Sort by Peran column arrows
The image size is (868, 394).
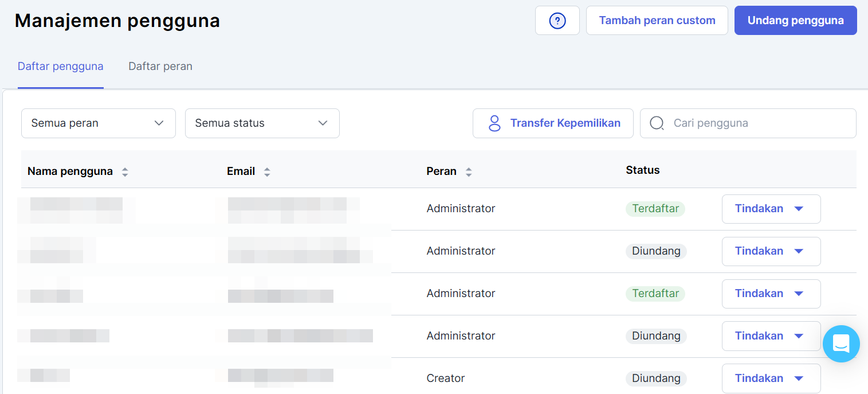coord(469,171)
